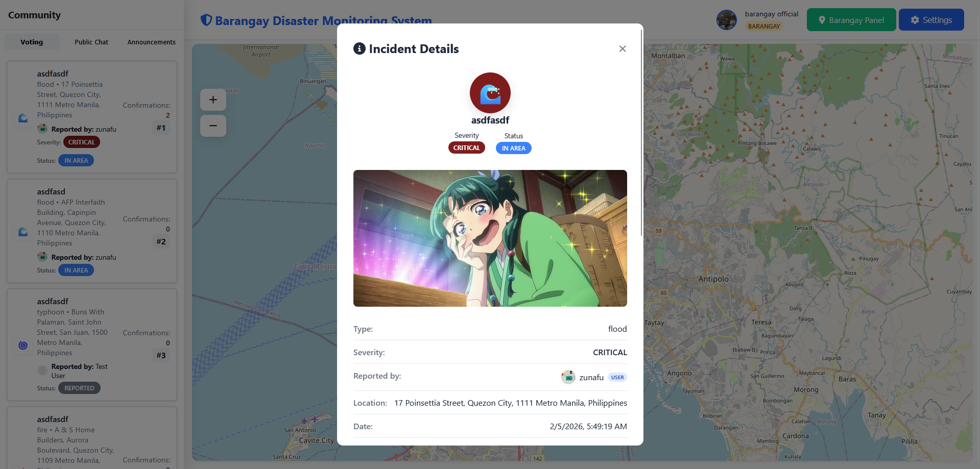Screen dimensions: 980x469
Task: Click the REPORTED status badge on typhoon card
Action: (79, 388)
